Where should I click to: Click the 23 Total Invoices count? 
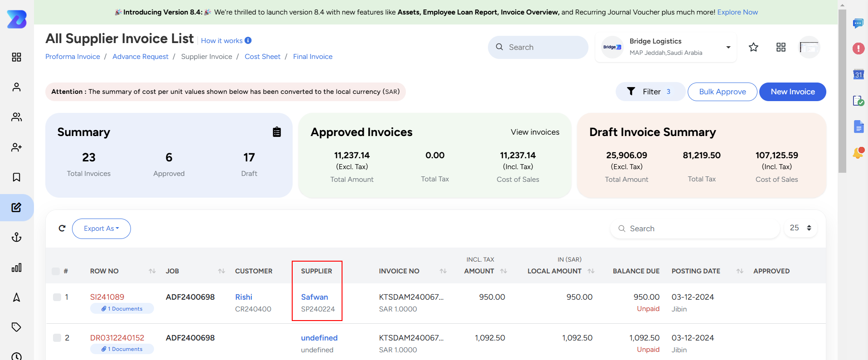point(89,157)
